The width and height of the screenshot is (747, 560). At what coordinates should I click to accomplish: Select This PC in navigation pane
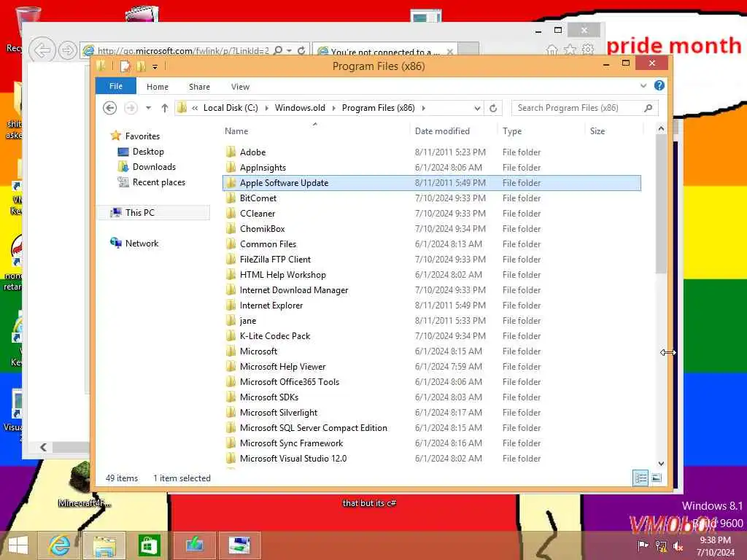139,212
